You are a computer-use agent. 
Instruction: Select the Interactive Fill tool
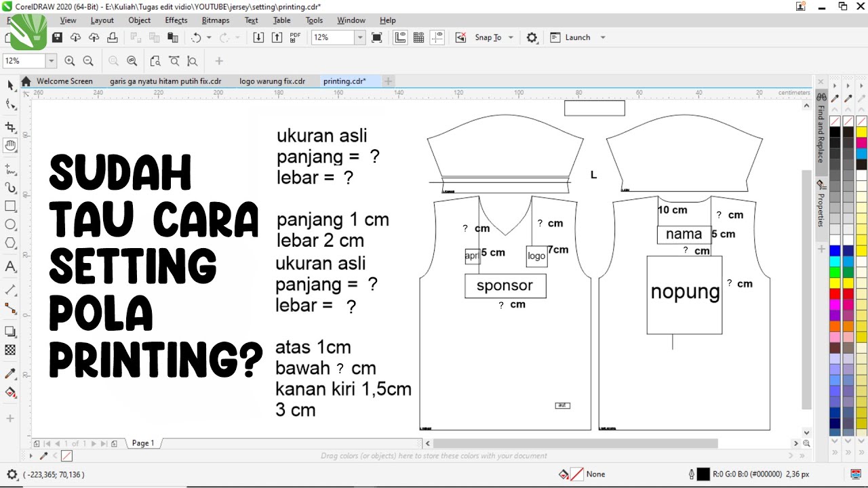tap(10, 392)
